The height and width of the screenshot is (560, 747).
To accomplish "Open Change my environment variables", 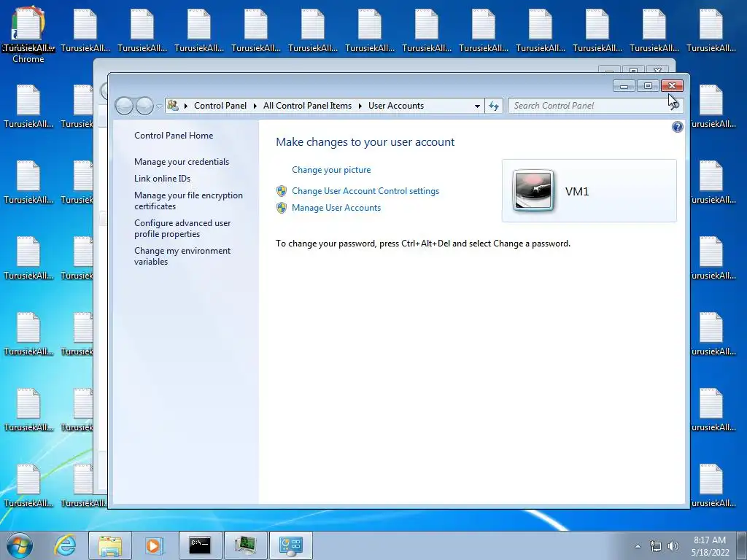I will click(x=182, y=256).
